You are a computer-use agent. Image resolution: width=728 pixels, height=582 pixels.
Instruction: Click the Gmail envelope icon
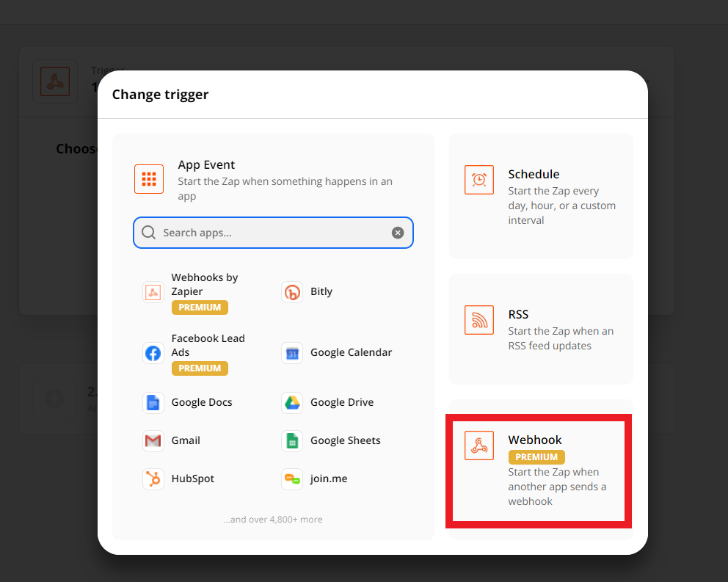pyautogui.click(x=153, y=441)
